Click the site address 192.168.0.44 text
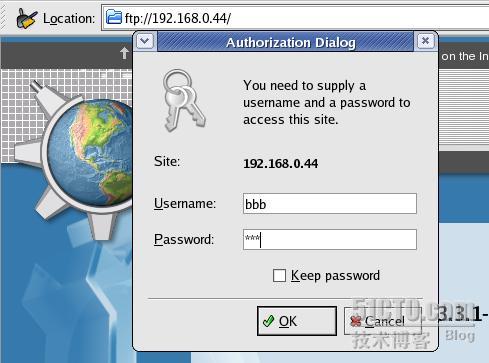This screenshot has width=489, height=363. tap(280, 164)
